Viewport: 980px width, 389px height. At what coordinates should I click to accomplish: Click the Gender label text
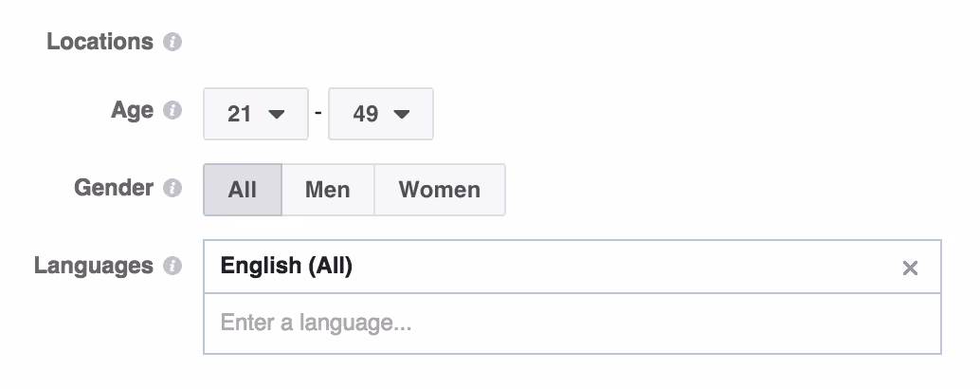click(114, 188)
